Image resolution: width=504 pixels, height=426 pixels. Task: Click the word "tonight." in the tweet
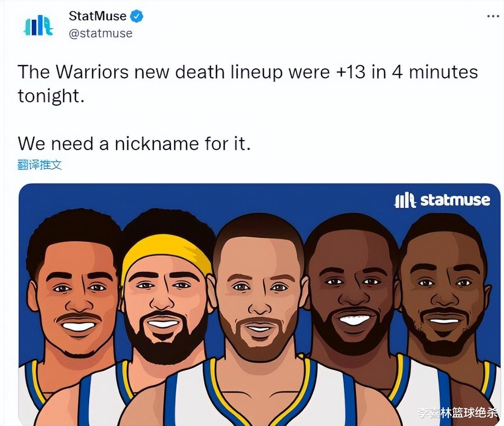click(x=51, y=96)
